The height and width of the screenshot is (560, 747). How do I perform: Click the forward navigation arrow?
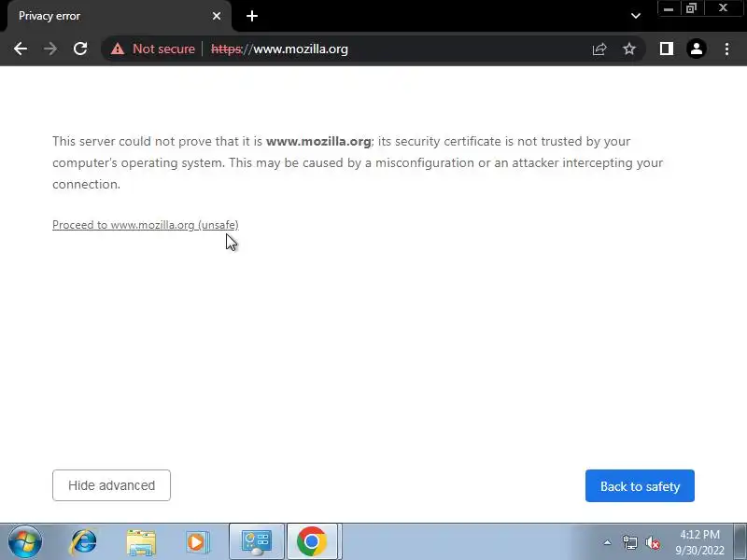point(50,49)
